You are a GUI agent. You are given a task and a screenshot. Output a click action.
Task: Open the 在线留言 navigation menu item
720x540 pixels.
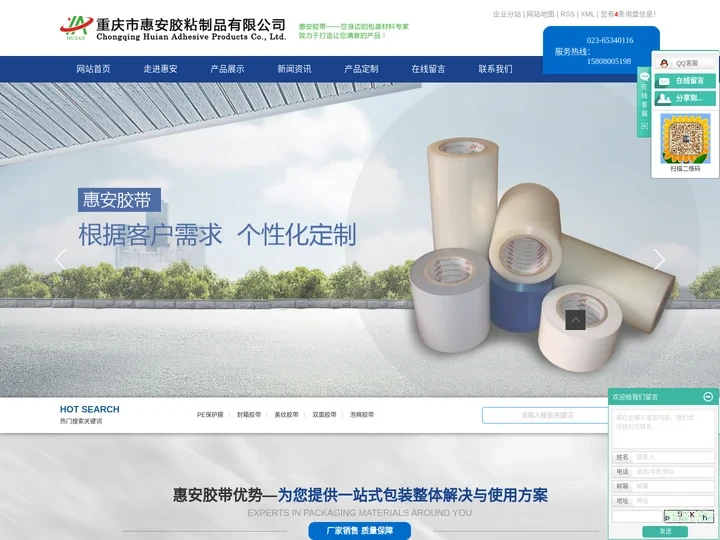(428, 69)
